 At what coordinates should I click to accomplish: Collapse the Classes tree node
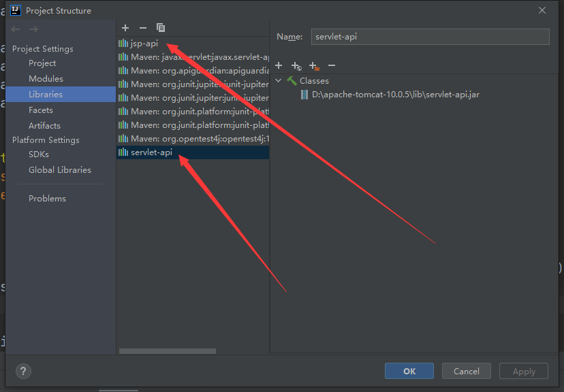tap(279, 80)
